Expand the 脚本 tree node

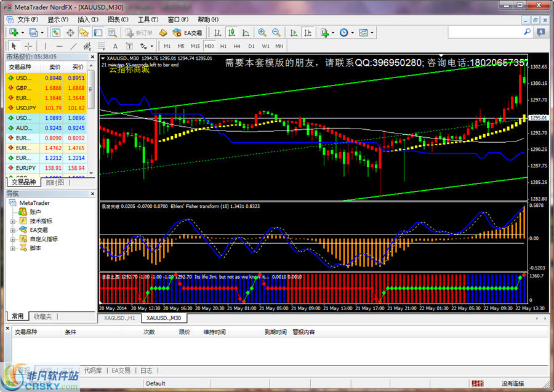[13, 249]
